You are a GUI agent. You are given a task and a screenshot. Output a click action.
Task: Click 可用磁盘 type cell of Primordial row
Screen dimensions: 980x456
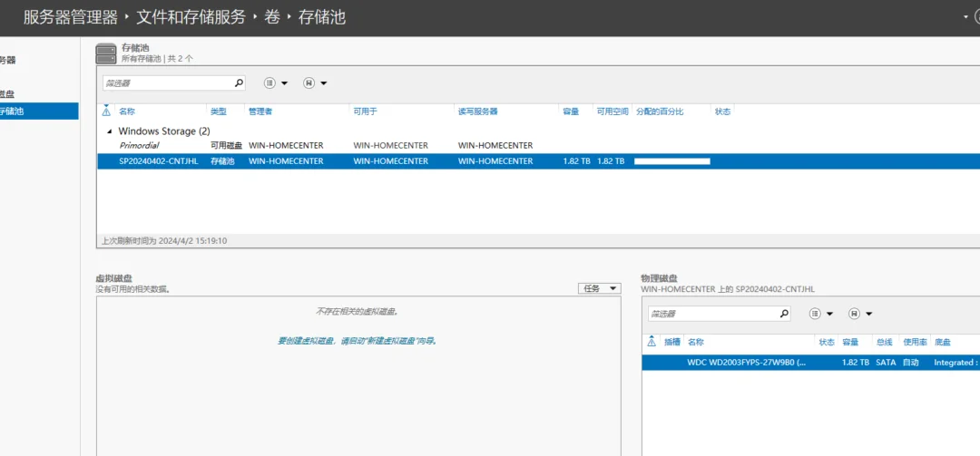(x=226, y=146)
